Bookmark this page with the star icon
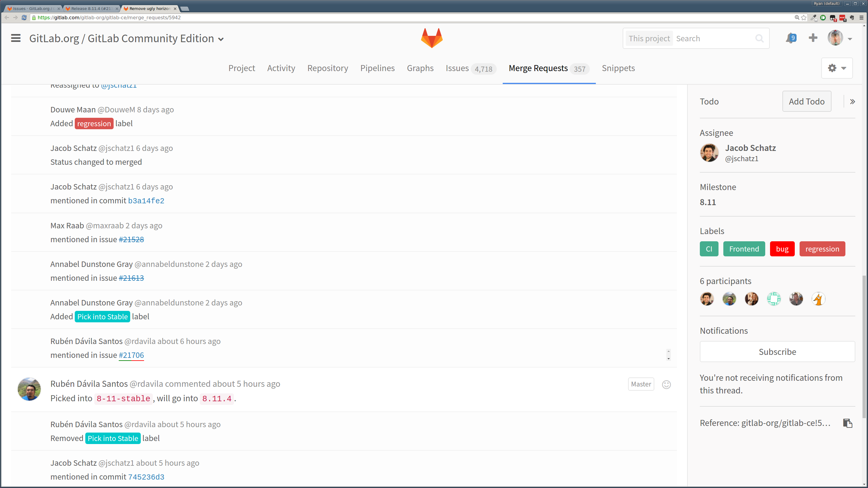The width and height of the screenshot is (868, 488). pyautogui.click(x=804, y=17)
